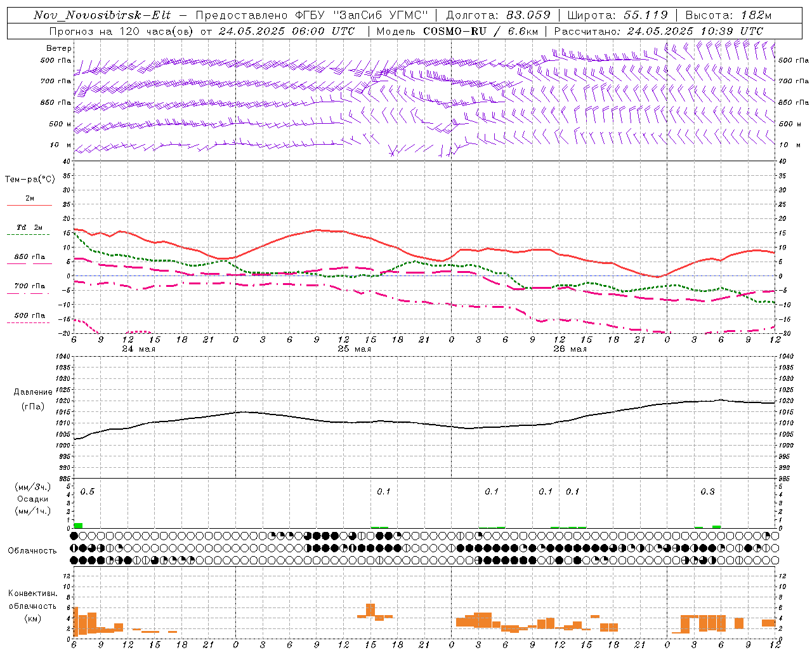Click the 0.3 precipitation amount value

click(707, 492)
